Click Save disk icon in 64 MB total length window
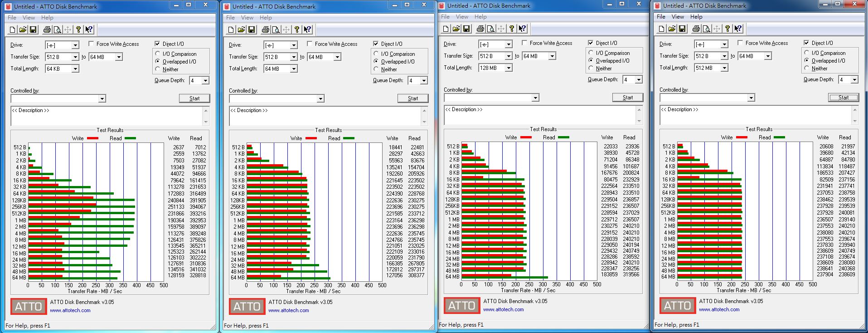 252,30
